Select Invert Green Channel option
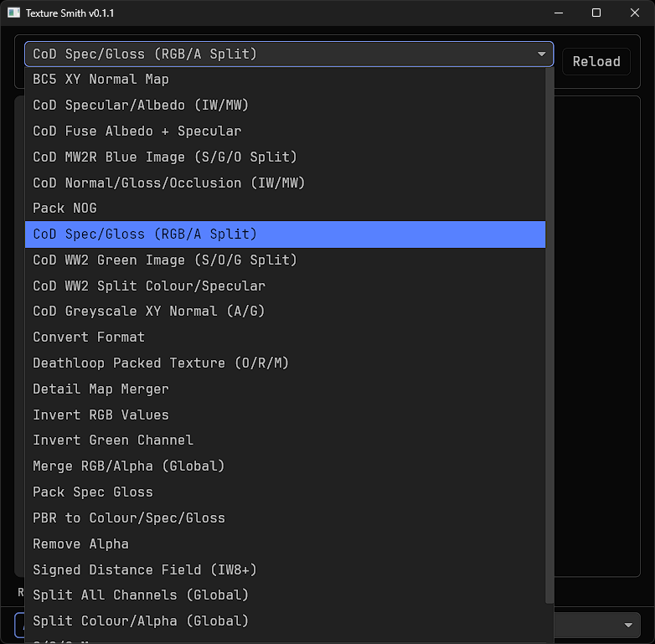The width and height of the screenshot is (655, 644). pyautogui.click(x=286, y=440)
